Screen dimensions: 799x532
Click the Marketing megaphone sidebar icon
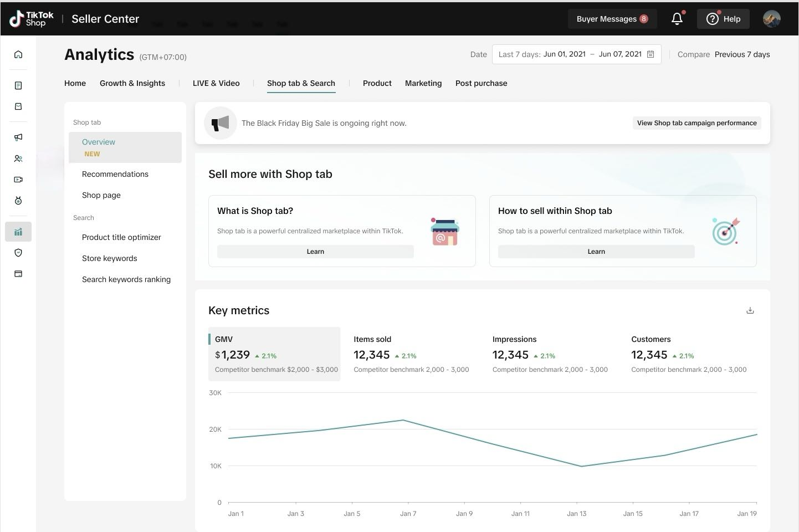(18, 137)
